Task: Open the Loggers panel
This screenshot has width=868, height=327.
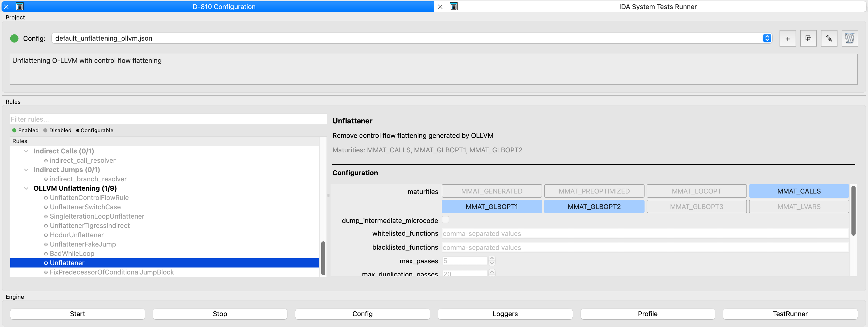Action: click(505, 314)
